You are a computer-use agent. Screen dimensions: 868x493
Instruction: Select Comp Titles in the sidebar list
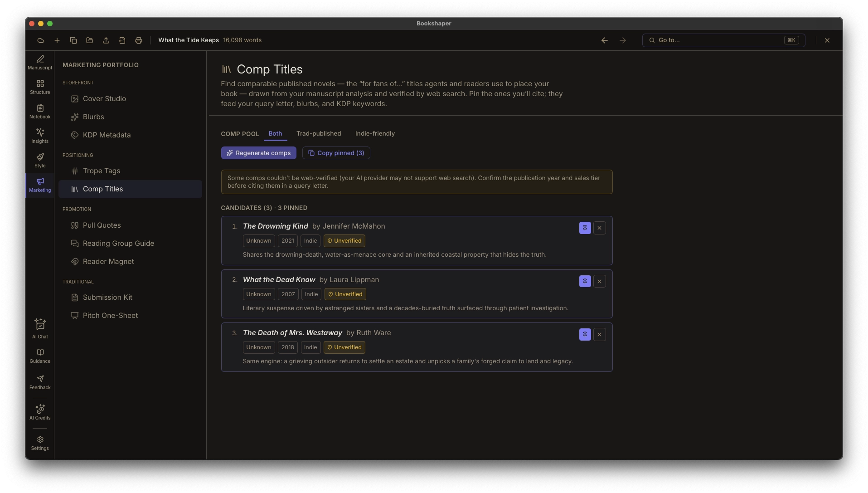(130, 189)
